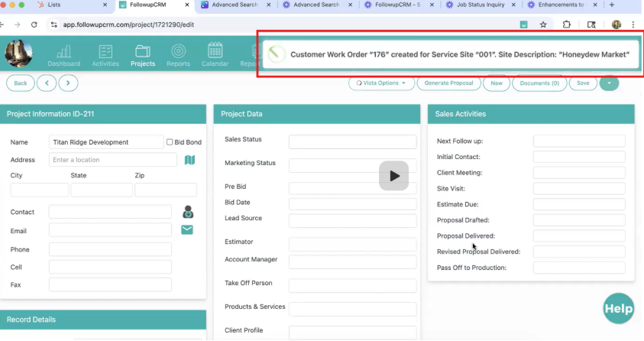The height and width of the screenshot is (341, 644).
Task: Open the Account Manager dropdown field
Action: point(352,261)
